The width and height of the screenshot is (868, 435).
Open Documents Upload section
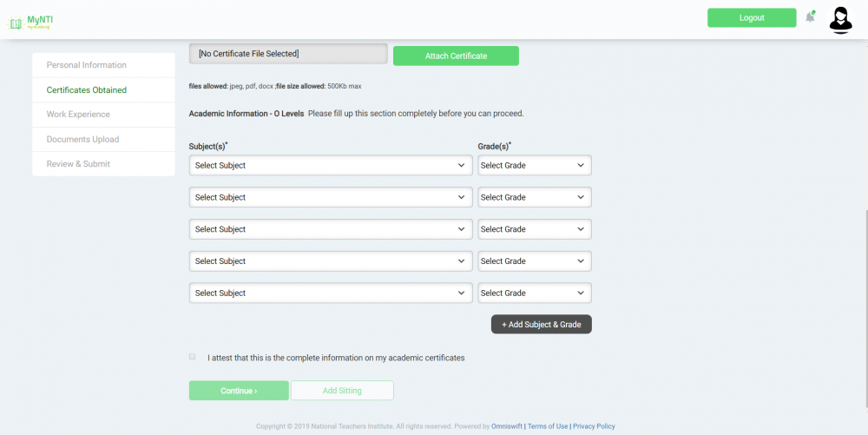click(82, 139)
